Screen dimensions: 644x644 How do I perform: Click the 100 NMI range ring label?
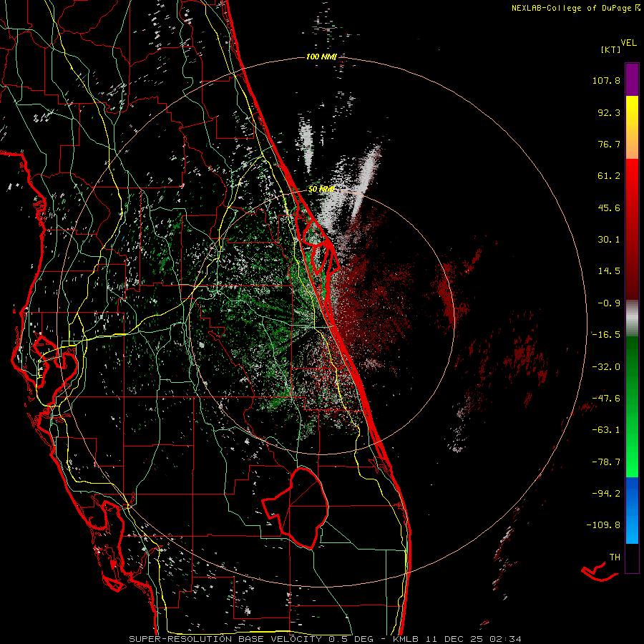pyautogui.click(x=321, y=57)
